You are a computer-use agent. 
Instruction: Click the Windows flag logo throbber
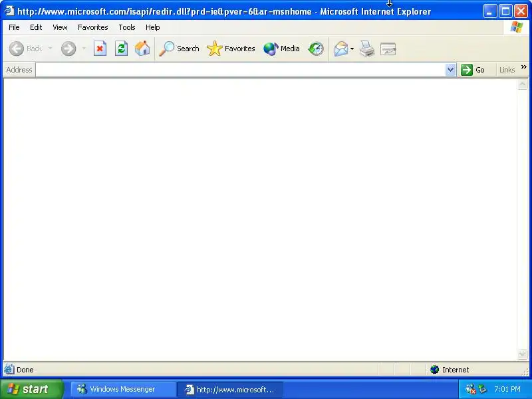[517, 27]
